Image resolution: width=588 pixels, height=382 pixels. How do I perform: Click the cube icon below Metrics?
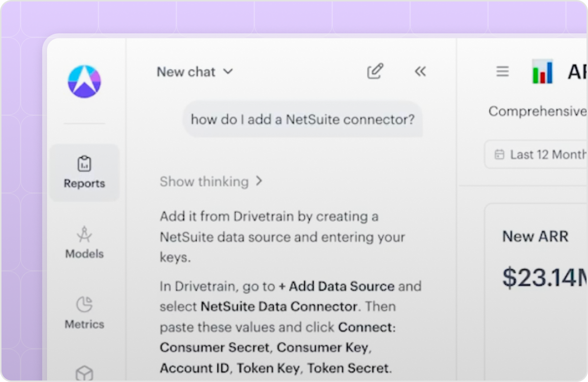coord(84,373)
